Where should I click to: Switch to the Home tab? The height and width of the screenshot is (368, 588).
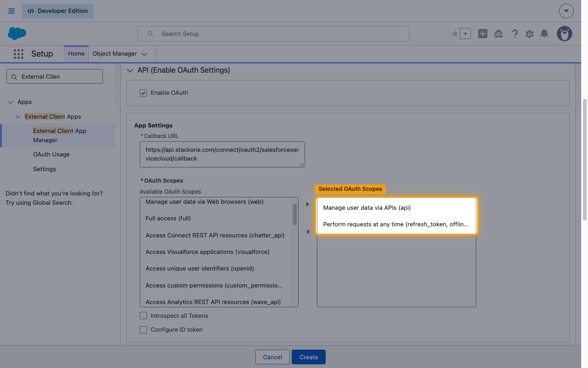click(x=76, y=53)
